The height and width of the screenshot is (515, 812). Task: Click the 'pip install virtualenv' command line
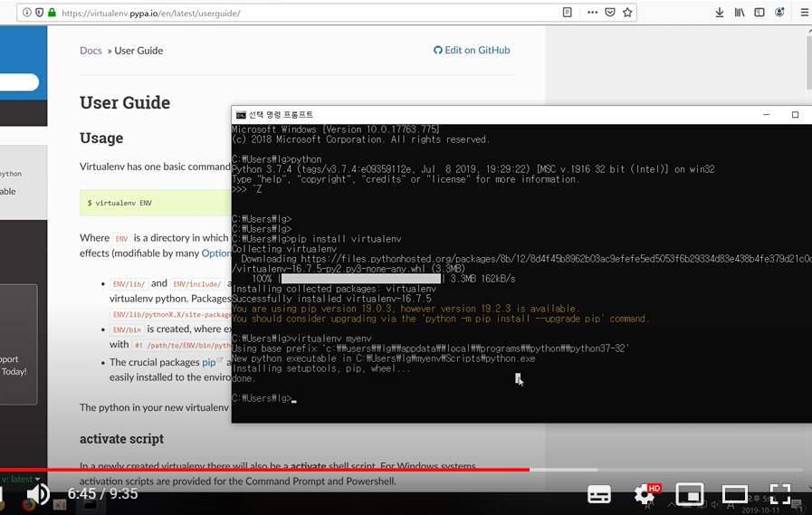317,239
